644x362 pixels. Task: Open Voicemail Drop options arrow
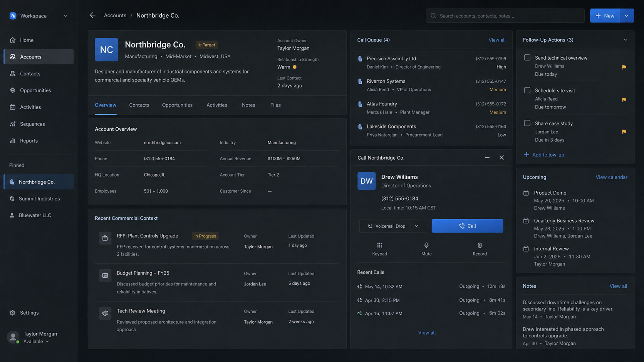point(417,226)
